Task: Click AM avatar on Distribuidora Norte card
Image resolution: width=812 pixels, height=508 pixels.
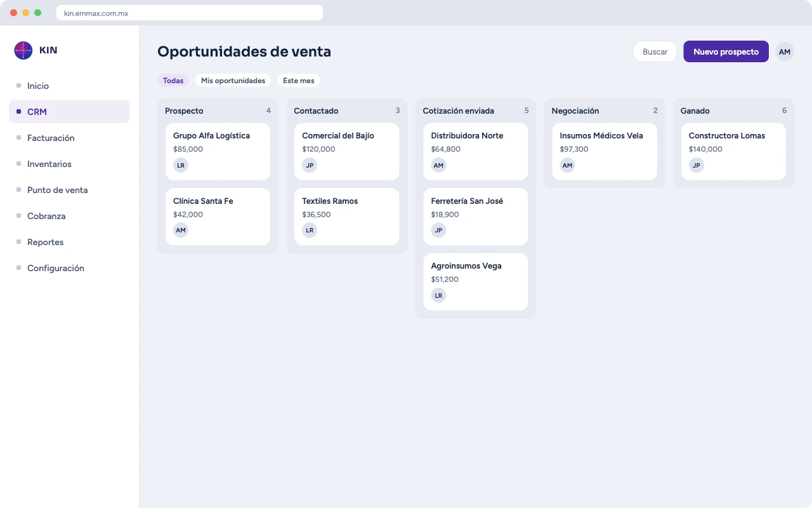Action: point(438,165)
